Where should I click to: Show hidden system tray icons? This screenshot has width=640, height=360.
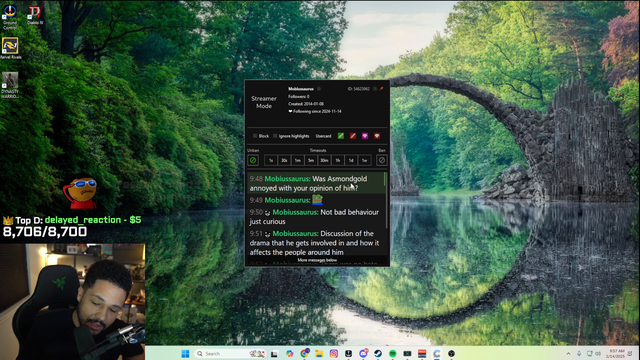(568, 354)
